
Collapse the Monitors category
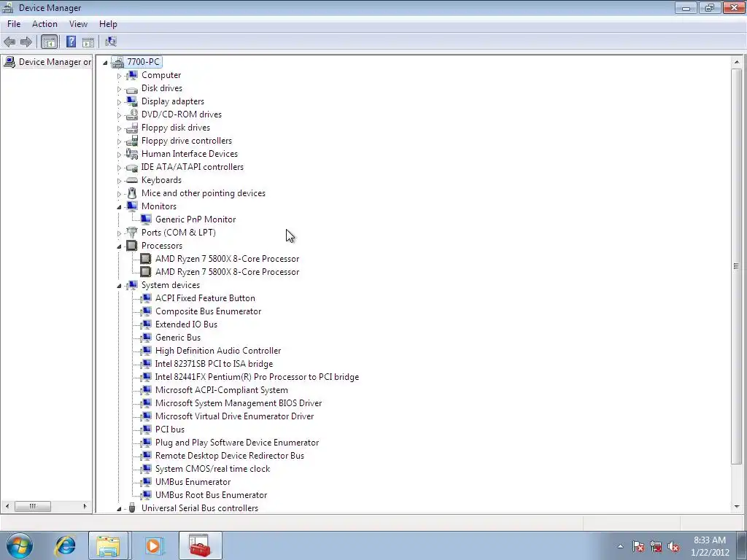119,206
